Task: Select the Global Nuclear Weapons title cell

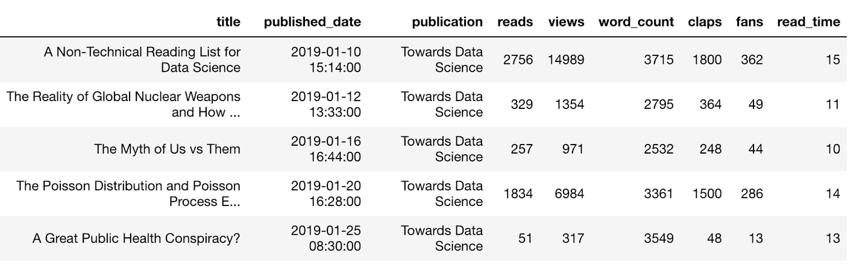Action: 124,104
